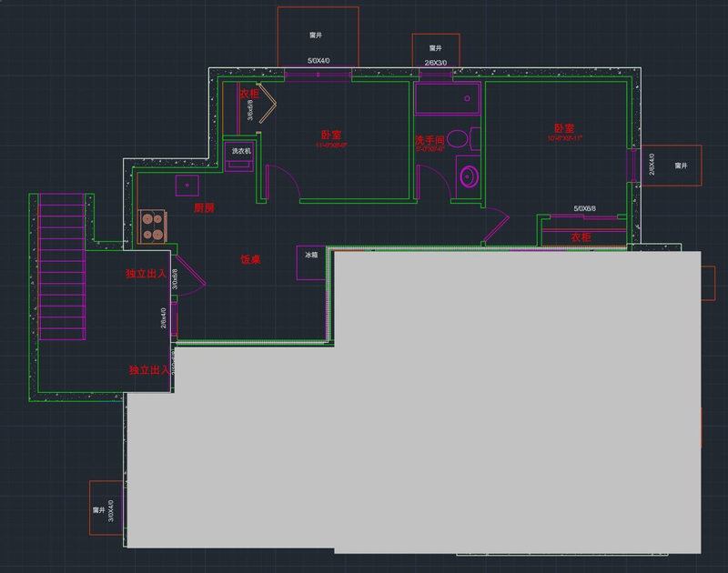This screenshot has height=573, width=728.
Task: Select the toilet symbol in the bathroom
Action: tap(459, 139)
